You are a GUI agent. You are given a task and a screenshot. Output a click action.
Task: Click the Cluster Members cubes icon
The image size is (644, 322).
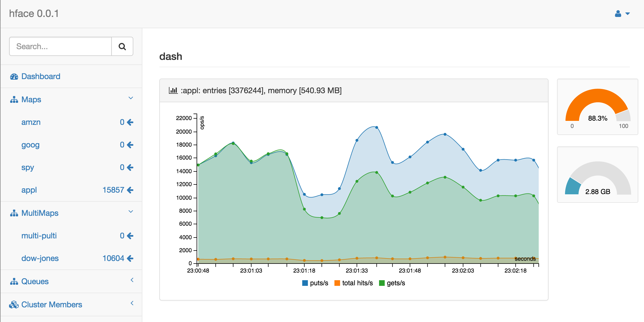click(14, 305)
